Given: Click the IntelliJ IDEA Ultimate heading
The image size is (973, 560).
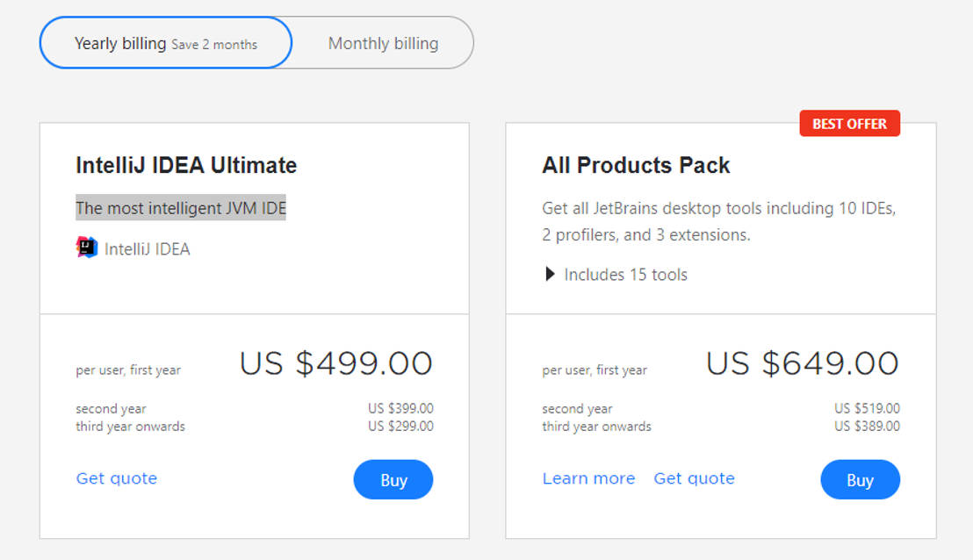Looking at the screenshot, I should (186, 165).
